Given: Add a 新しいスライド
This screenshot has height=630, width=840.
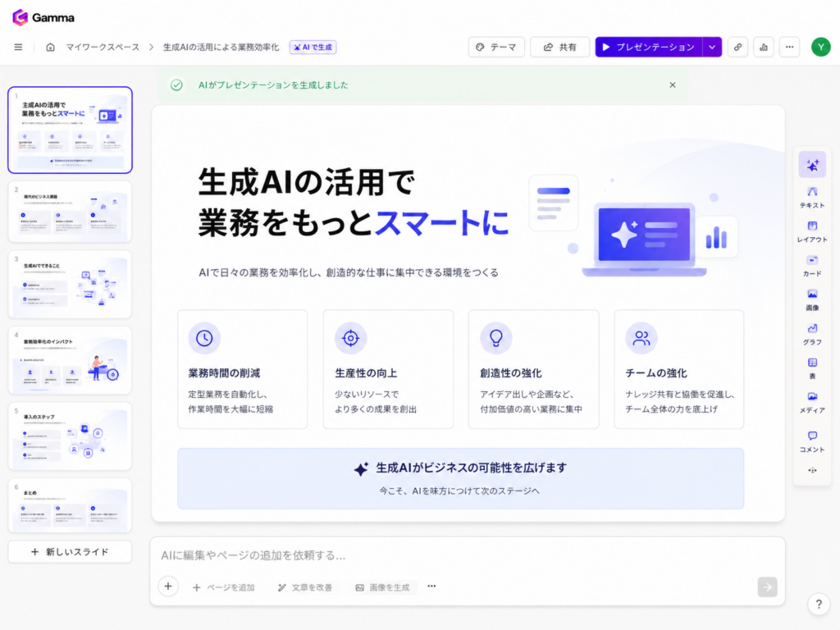Looking at the screenshot, I should (x=71, y=552).
